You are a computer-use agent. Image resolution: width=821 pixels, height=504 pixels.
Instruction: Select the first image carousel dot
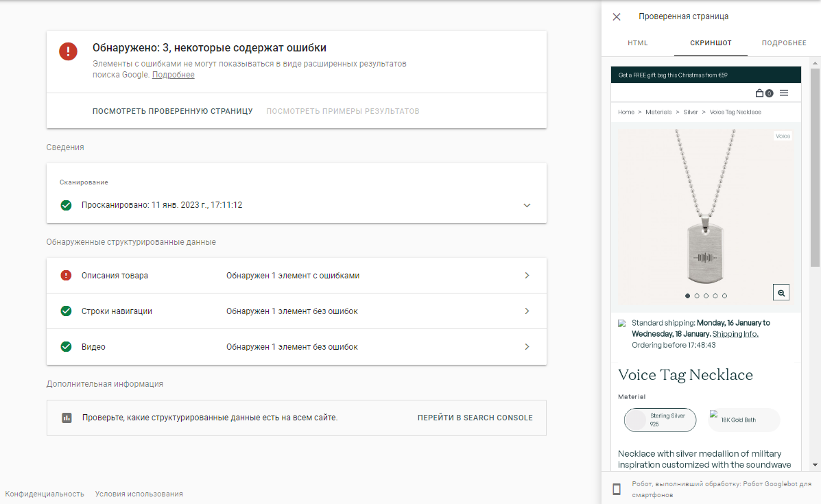pos(688,296)
